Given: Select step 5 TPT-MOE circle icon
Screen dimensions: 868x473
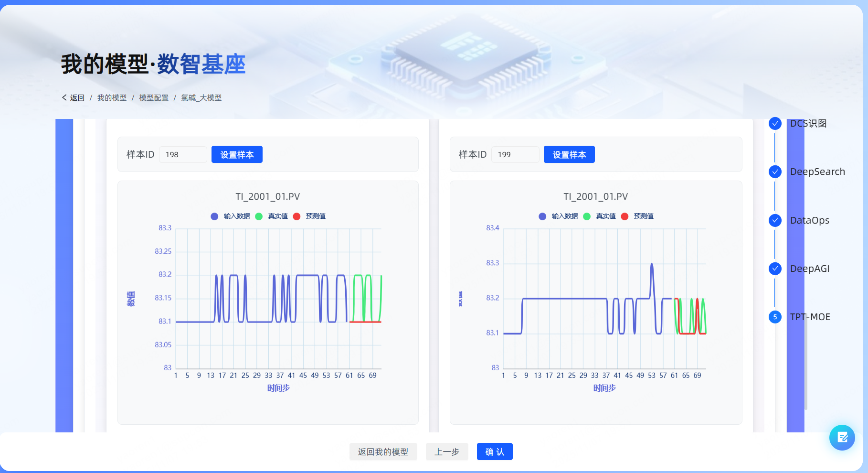Looking at the screenshot, I should [775, 317].
